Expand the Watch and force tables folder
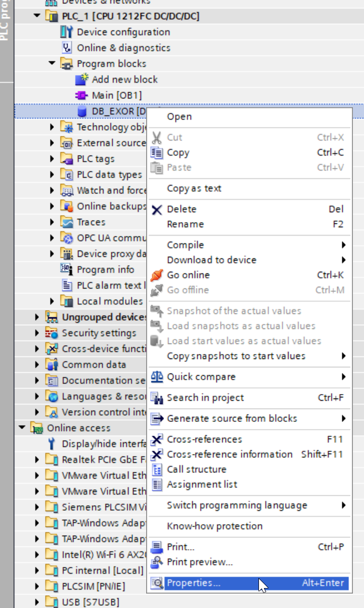This screenshot has width=364, height=608. point(52,191)
